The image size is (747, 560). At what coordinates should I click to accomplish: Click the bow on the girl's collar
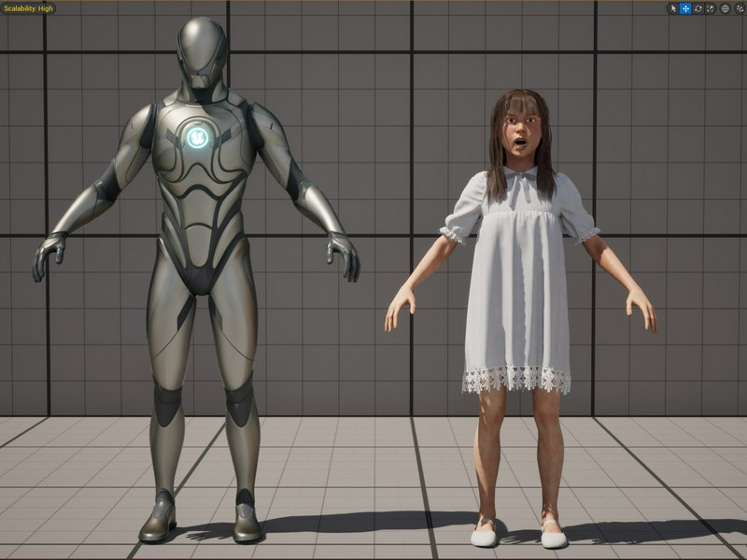pos(522,183)
